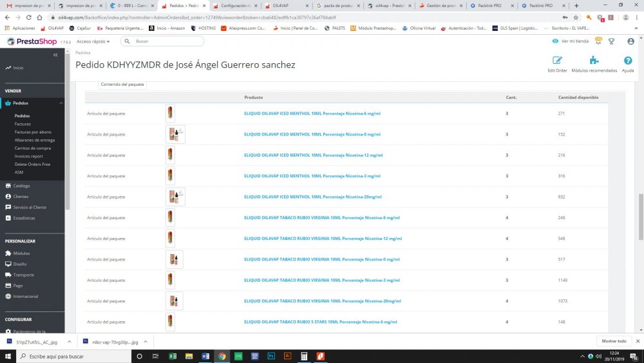Click the PrestaShop logo
The height and width of the screenshot is (363, 644).
click(32, 41)
